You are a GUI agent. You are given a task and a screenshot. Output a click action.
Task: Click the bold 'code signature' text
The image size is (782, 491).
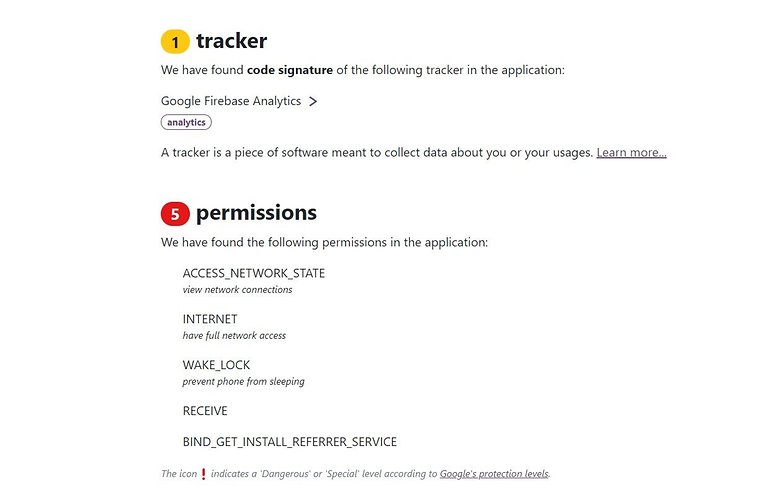click(290, 70)
